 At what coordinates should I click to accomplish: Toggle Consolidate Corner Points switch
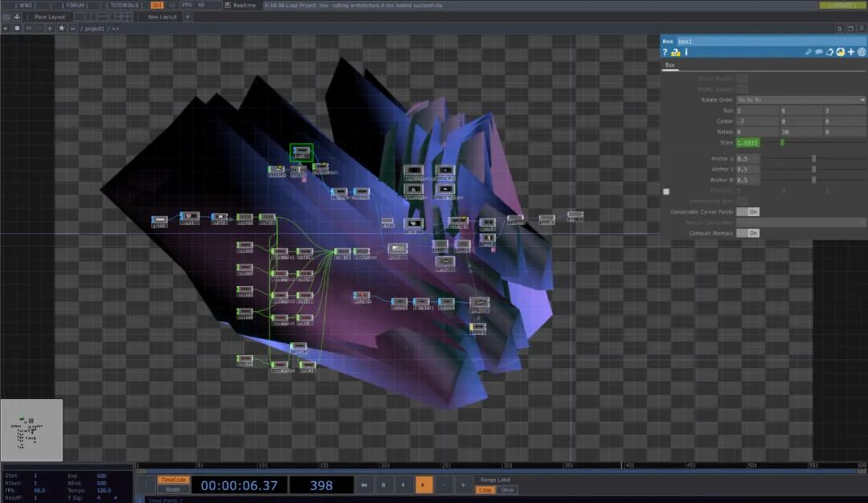point(748,212)
